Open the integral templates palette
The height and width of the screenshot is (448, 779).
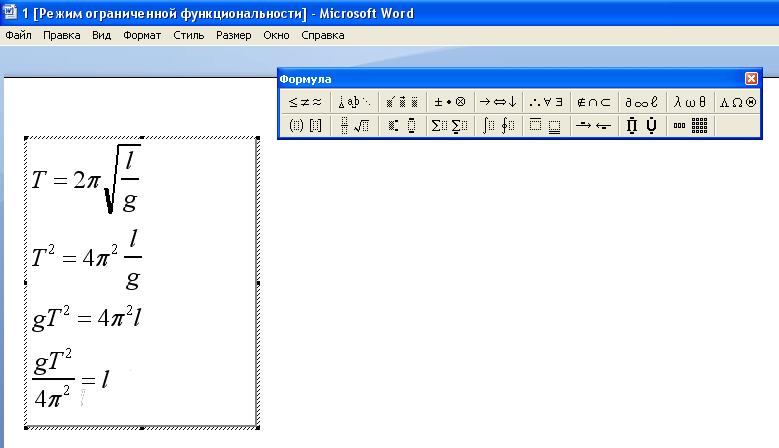(497, 126)
